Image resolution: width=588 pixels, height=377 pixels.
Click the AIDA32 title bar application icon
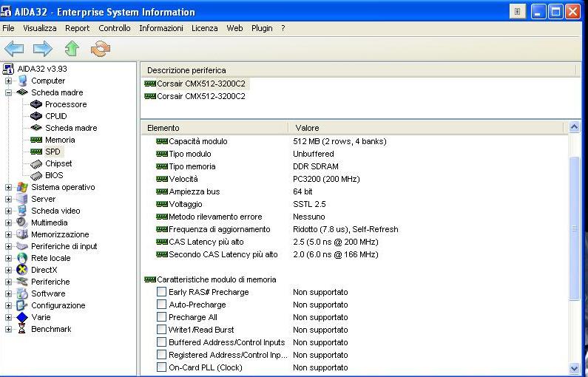[x=6, y=12]
